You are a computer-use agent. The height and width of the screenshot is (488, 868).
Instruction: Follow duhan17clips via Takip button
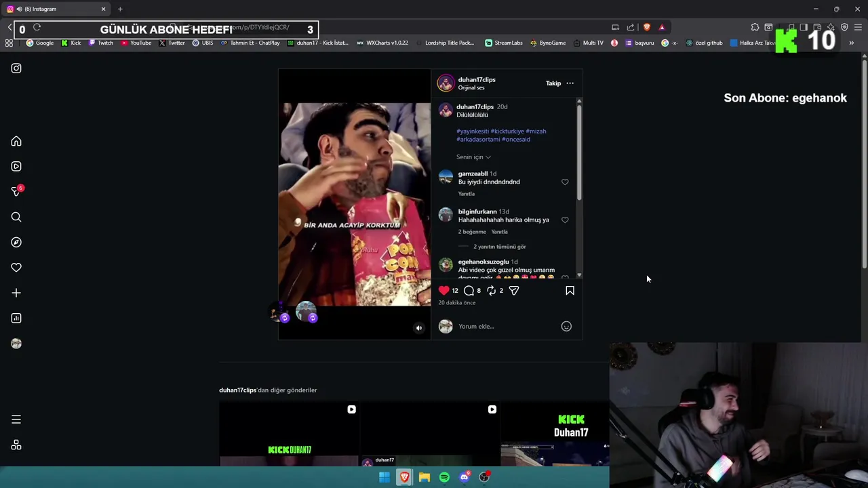(553, 83)
